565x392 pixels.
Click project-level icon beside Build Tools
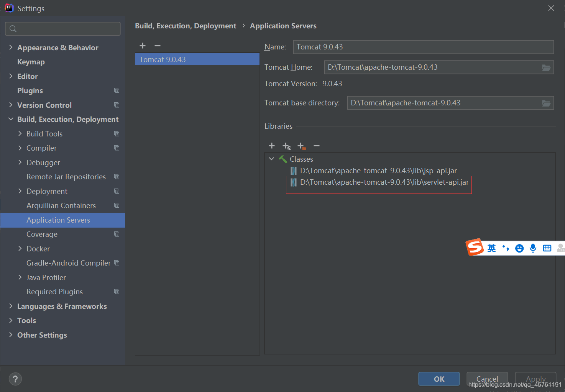pyautogui.click(x=117, y=134)
